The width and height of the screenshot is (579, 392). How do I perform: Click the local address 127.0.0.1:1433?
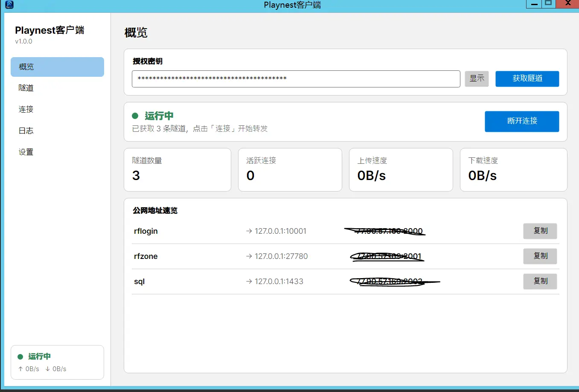click(279, 282)
